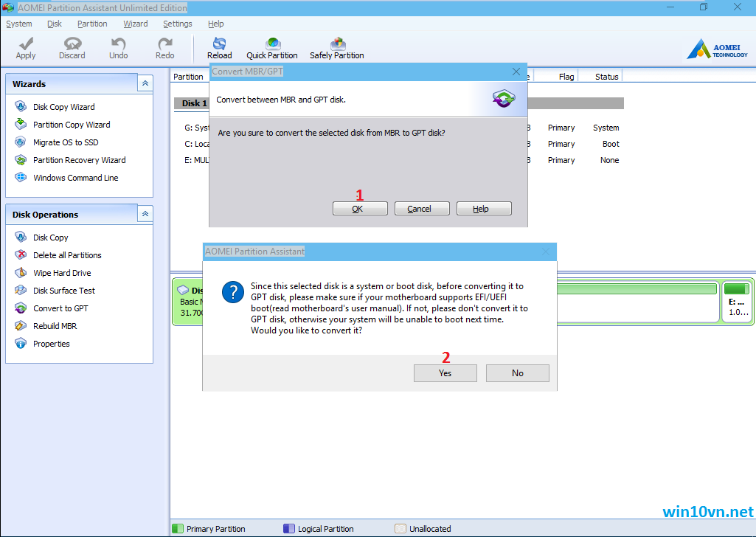Select the Disk 1 row header
756x537 pixels.
point(194,103)
